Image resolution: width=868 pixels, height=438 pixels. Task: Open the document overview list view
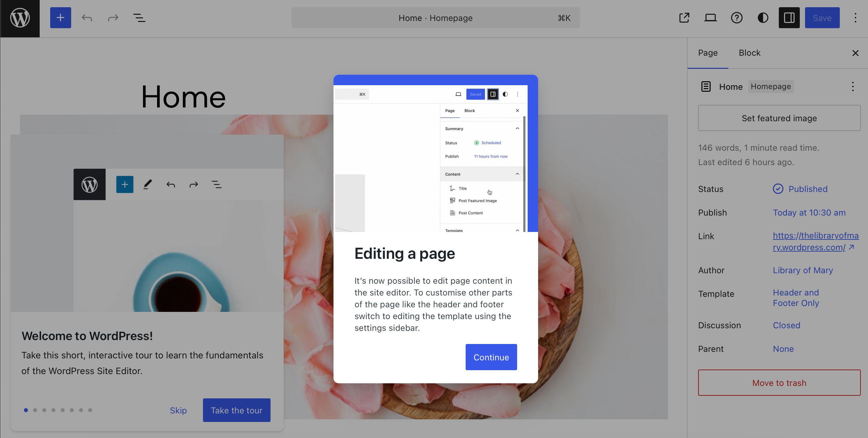[x=139, y=18]
